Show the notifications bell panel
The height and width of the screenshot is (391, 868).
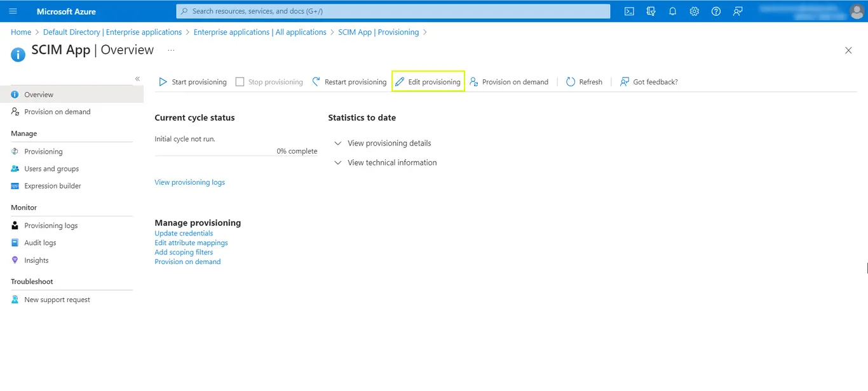pos(672,11)
